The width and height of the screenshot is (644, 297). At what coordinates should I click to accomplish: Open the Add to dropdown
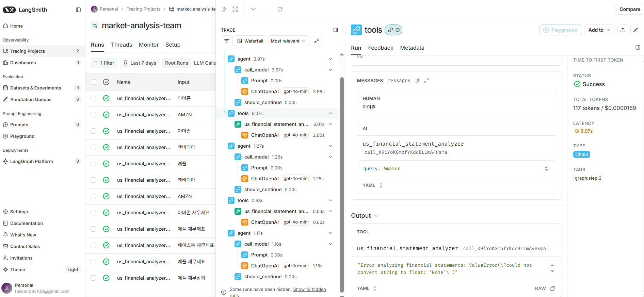coord(599,30)
